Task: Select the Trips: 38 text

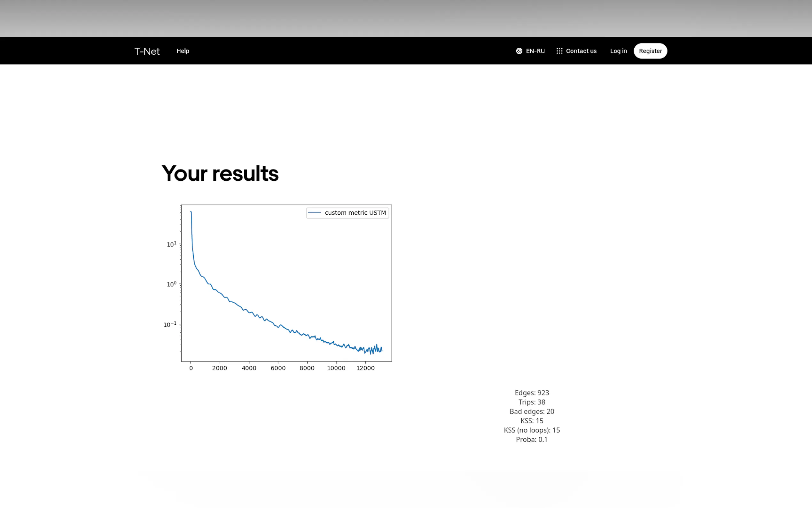Action: tap(532, 402)
